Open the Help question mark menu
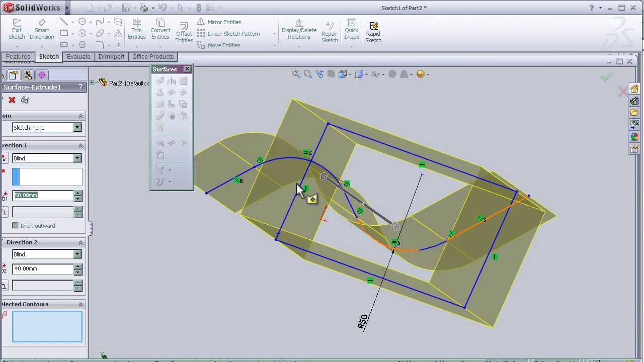This screenshot has height=362, width=644. click(x=592, y=8)
